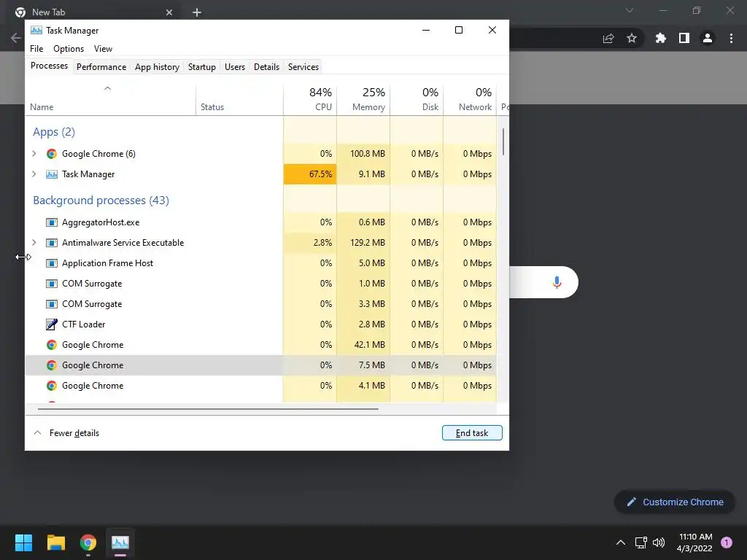Click CTF Loader pencil icon
This screenshot has width=747, height=560.
[52, 324]
